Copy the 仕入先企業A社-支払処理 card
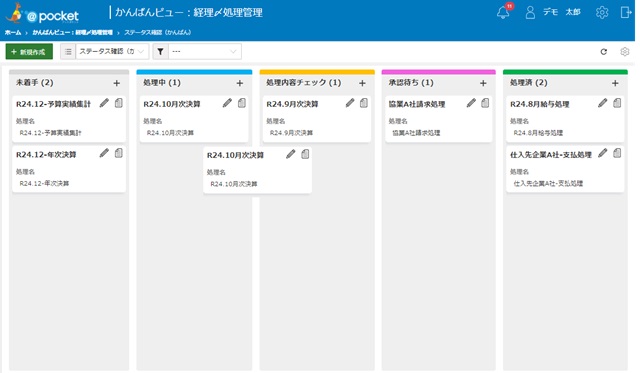Viewport: 640px width, 373px height. click(x=617, y=153)
